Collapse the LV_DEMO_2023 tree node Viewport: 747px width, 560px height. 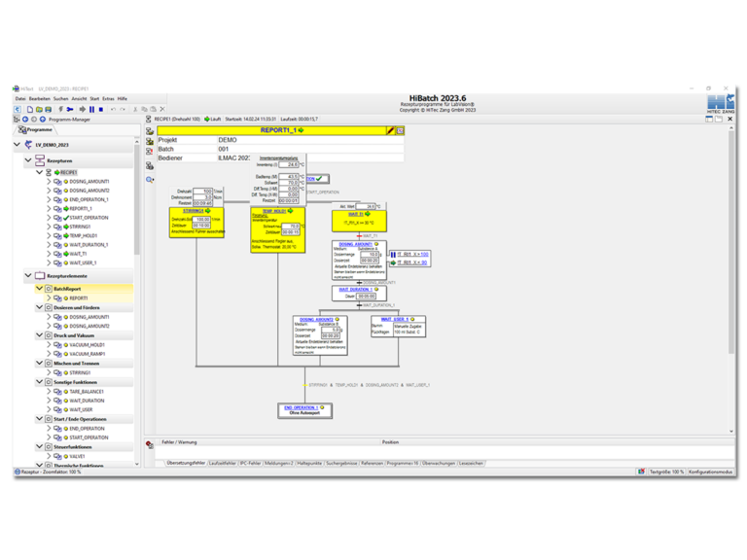(x=18, y=144)
